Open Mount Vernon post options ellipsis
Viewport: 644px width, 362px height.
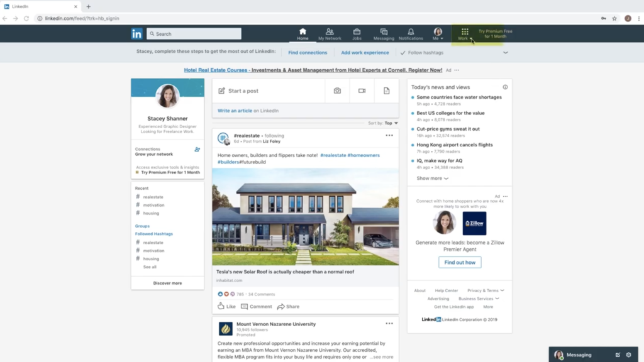pyautogui.click(x=389, y=324)
